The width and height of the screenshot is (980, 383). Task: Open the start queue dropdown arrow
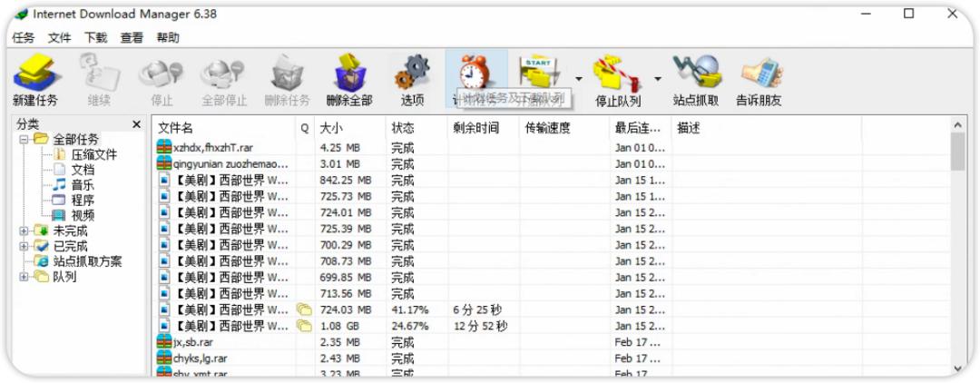[578, 79]
